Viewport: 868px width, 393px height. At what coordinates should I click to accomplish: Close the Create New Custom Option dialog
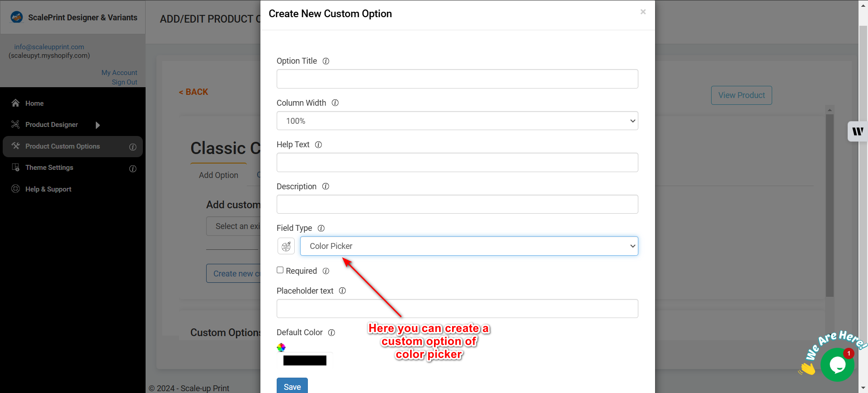[x=643, y=12]
